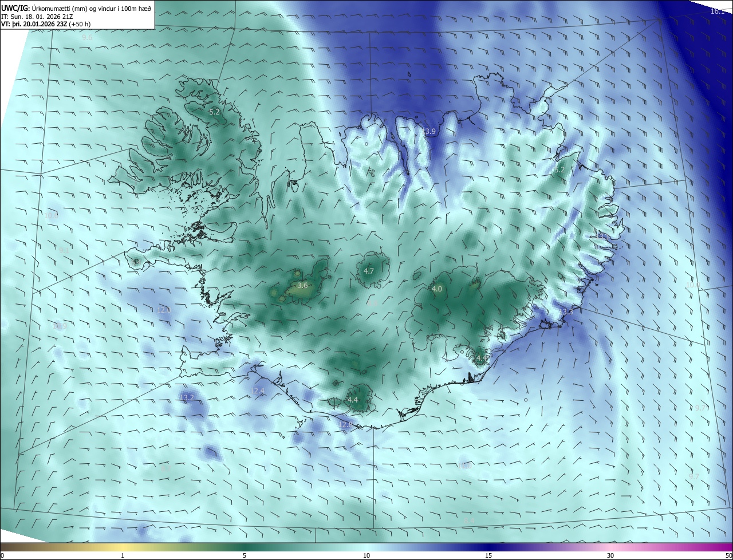Click the 6.2 value in the northeast
The width and height of the screenshot is (733, 560).
[x=559, y=170]
